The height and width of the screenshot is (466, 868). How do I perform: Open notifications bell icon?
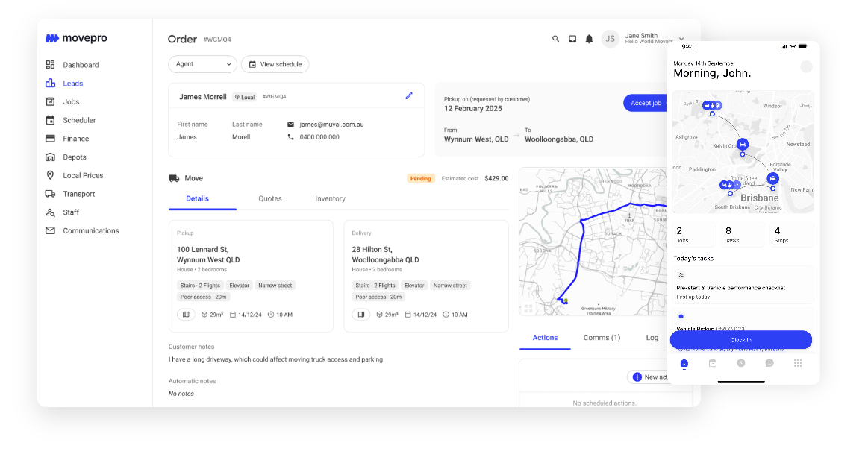(589, 39)
